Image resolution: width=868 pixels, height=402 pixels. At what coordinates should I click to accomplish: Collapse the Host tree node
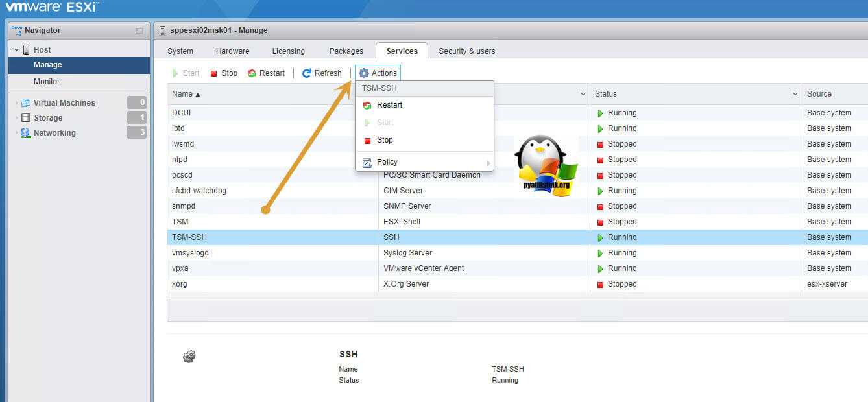[x=16, y=50]
